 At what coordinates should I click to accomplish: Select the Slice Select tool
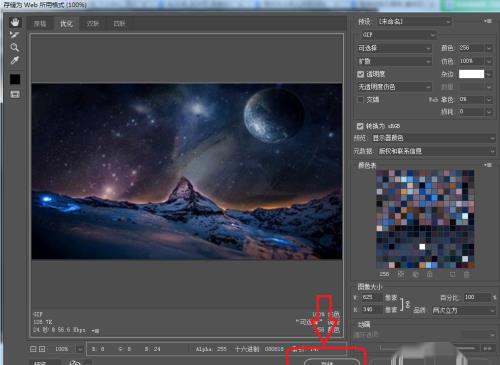pyautogui.click(x=14, y=35)
